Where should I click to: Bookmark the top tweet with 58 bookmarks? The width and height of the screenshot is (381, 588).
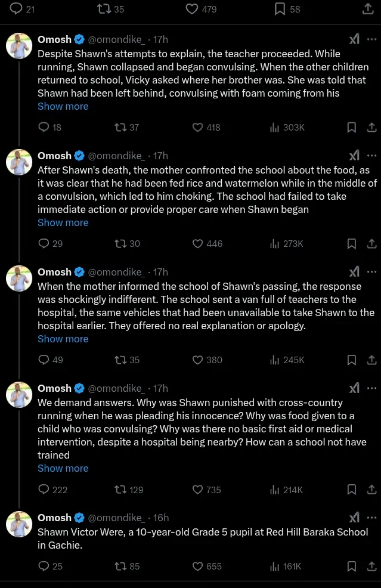coord(280,9)
